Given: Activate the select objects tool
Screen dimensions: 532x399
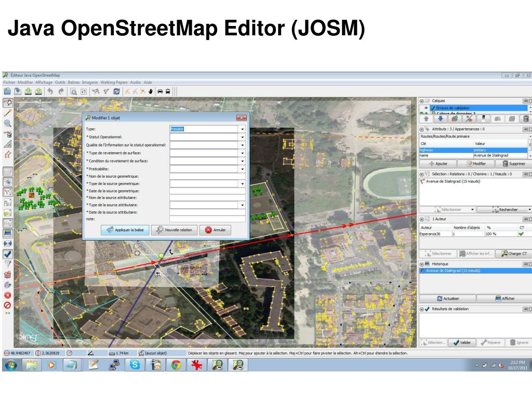Looking at the screenshot, I should (7, 103).
